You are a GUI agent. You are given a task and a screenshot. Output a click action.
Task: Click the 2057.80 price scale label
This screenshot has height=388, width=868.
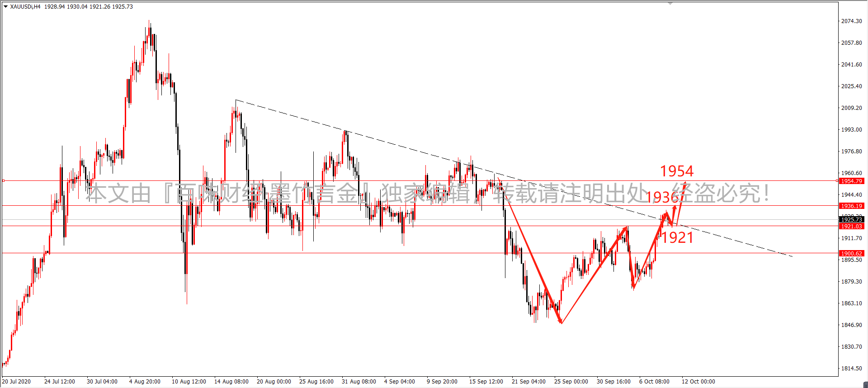tap(851, 43)
